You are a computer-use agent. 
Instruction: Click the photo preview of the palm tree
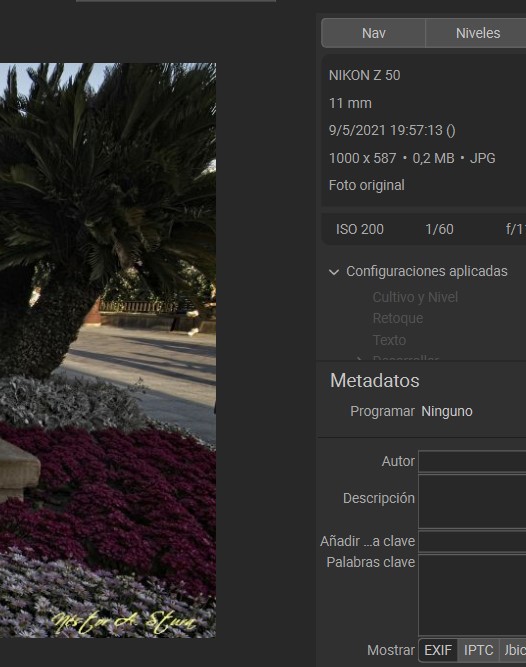click(x=108, y=350)
